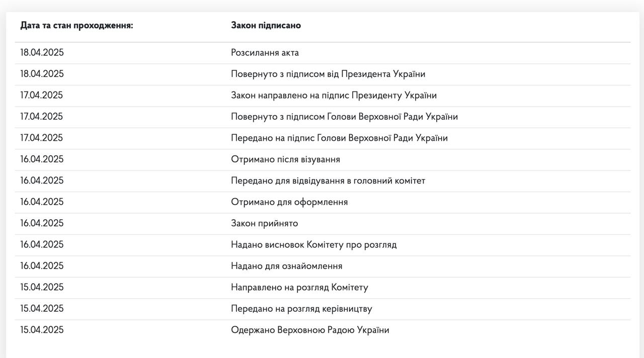Click 'Передано на підпис Голови Верховної Ради'
This screenshot has height=358, width=644.
coord(339,138)
